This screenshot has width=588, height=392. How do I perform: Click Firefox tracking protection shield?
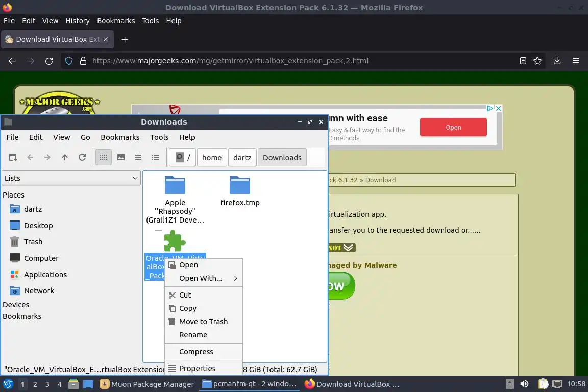(x=69, y=61)
